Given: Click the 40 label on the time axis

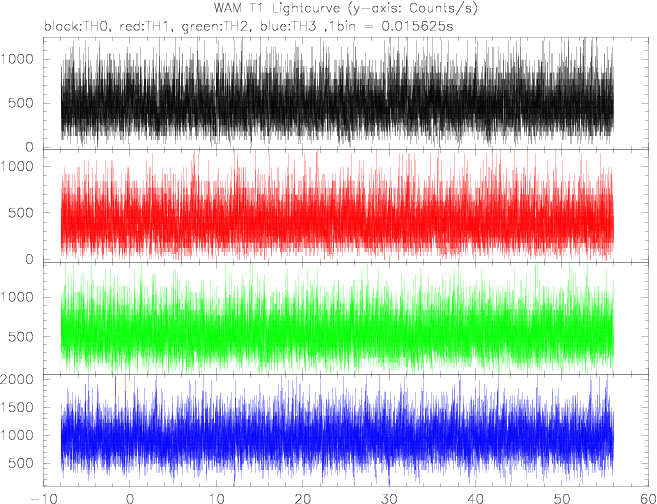Looking at the screenshot, I should pos(476,499).
